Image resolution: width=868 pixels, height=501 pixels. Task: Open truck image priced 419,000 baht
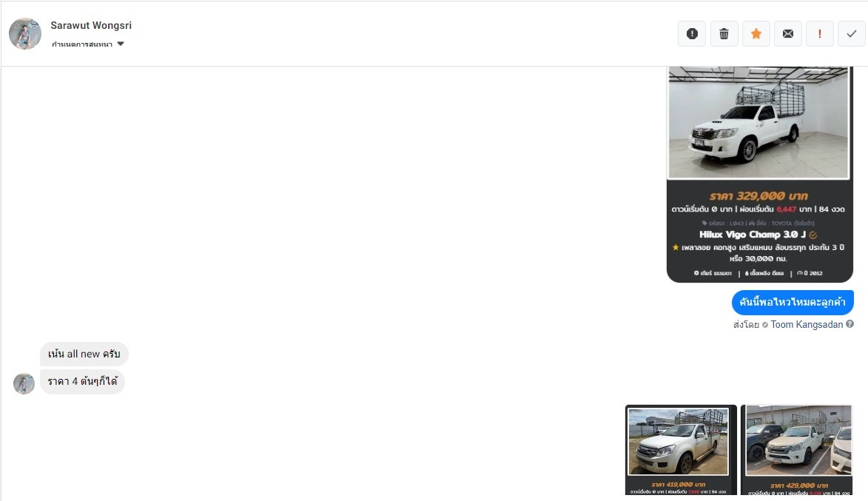pos(681,449)
